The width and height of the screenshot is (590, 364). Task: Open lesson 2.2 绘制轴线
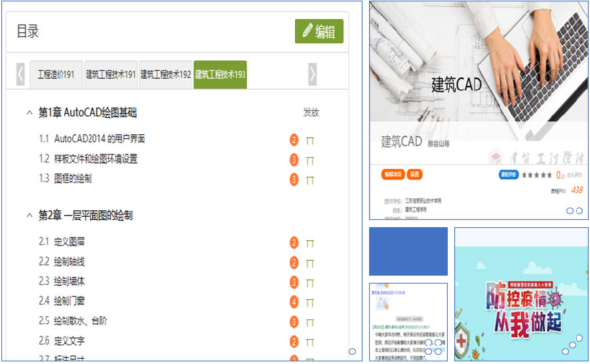[x=62, y=261]
